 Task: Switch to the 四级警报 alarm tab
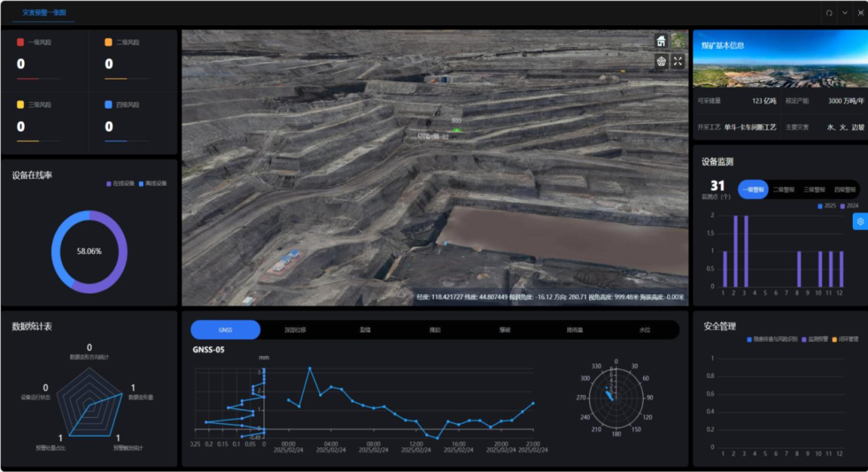pos(843,190)
